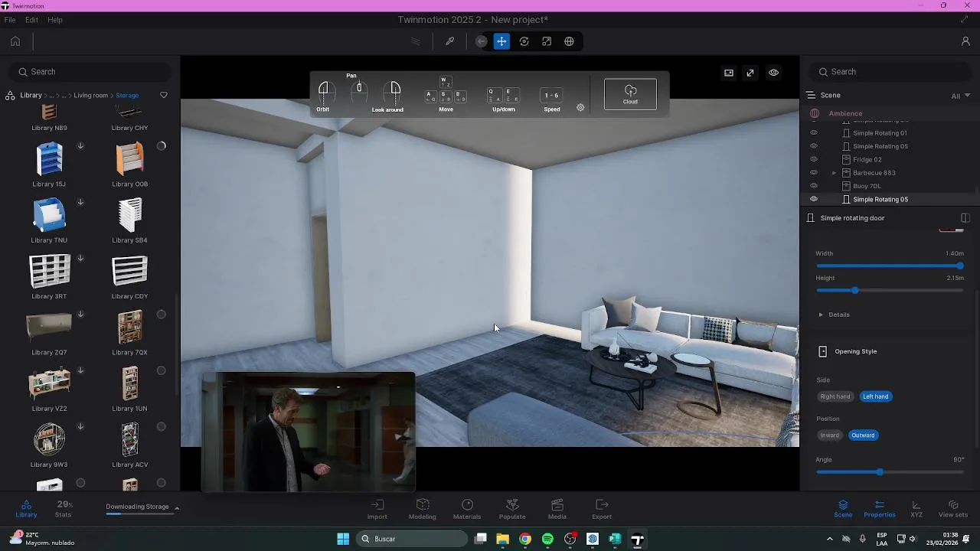Open the user account icon
The width and height of the screenshot is (980, 551).
tap(965, 41)
